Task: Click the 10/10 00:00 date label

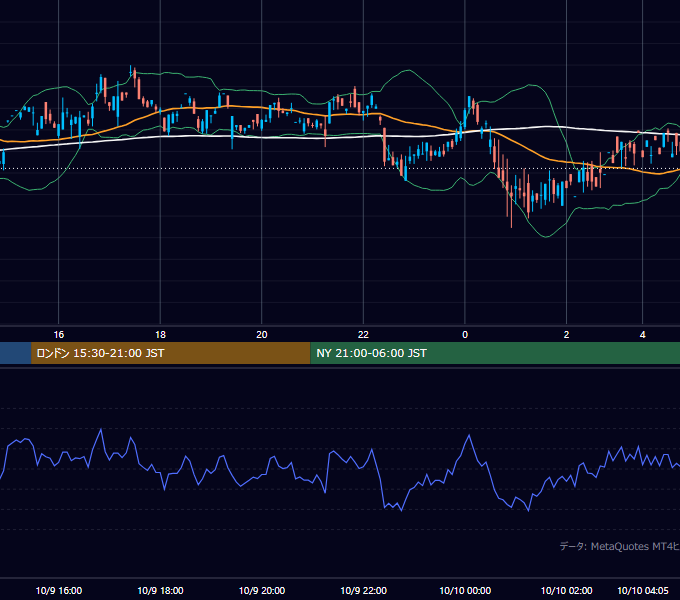Action: coord(465,590)
